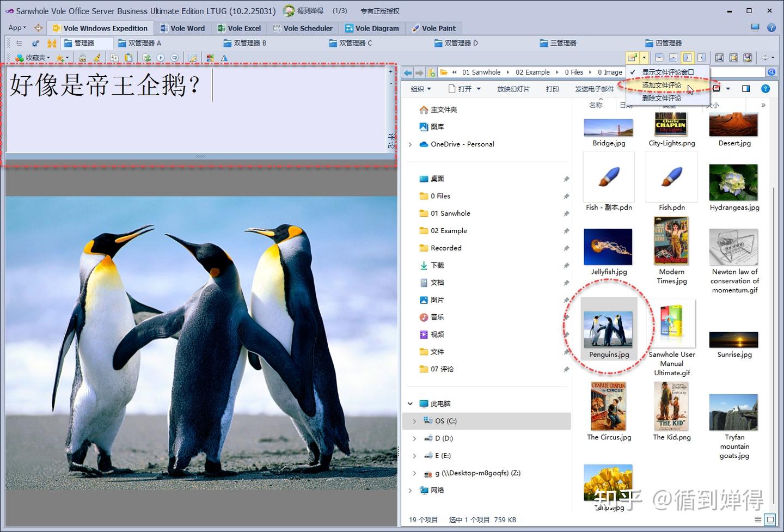Select 添加文件评论 from the menu
The image size is (784, 532).
point(660,86)
